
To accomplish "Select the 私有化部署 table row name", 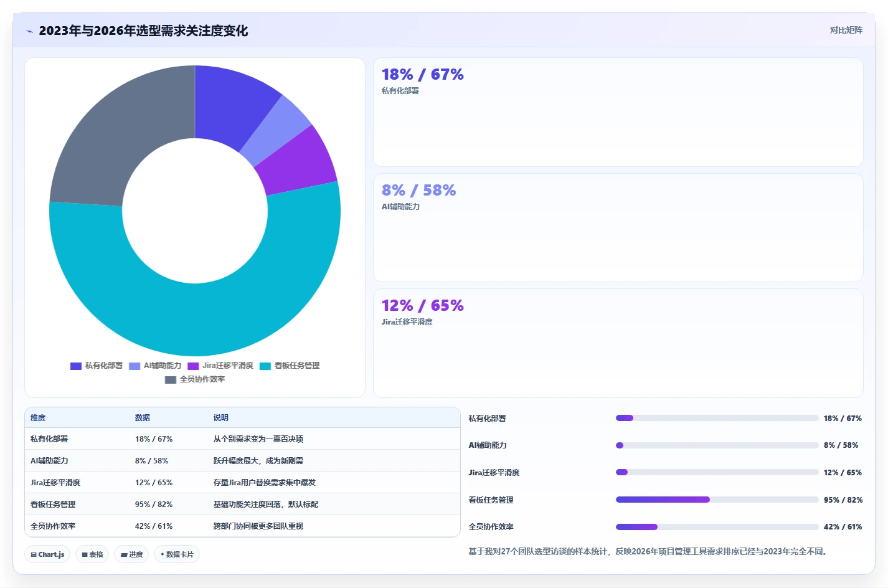I will [49, 439].
